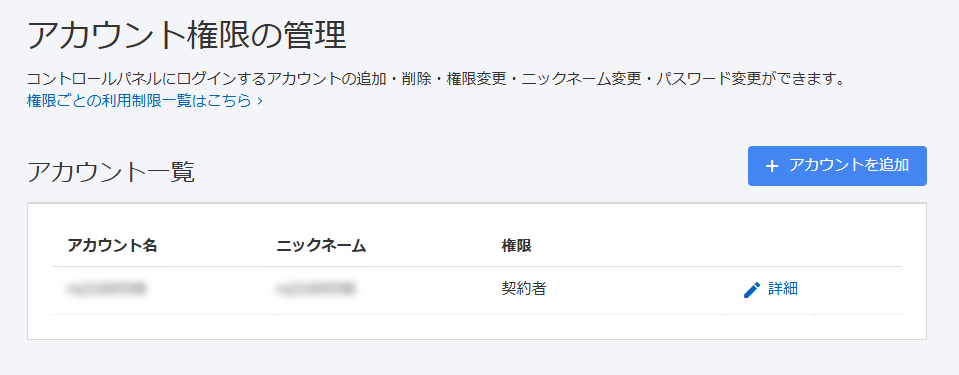Image resolution: width=959 pixels, height=375 pixels.
Task: Select the blurred account name cell
Action: pos(107,289)
